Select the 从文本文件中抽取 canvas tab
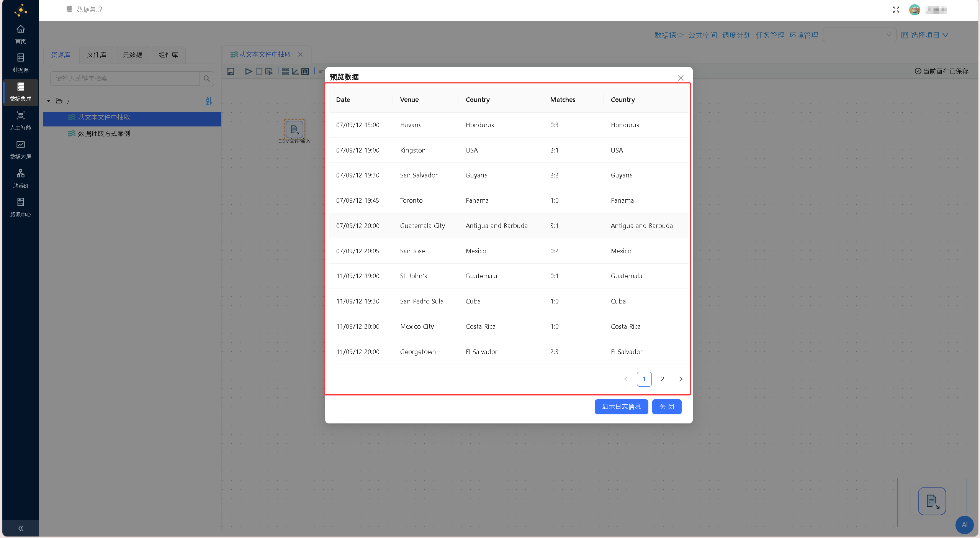Screen dimensions: 980x538 click(265, 54)
